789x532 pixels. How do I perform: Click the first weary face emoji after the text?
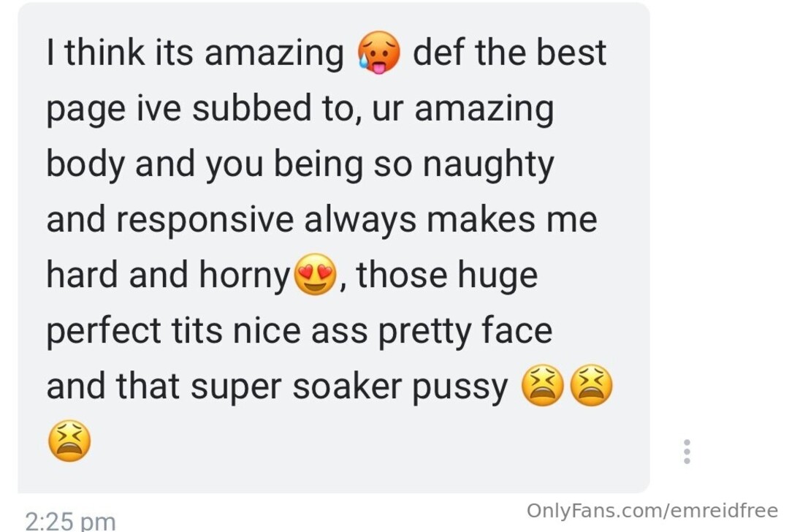tap(542, 386)
